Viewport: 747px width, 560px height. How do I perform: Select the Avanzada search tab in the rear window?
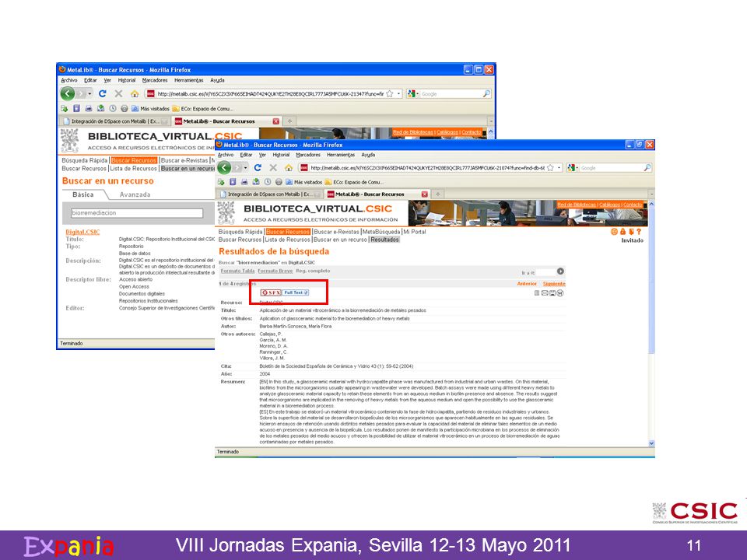point(135,194)
